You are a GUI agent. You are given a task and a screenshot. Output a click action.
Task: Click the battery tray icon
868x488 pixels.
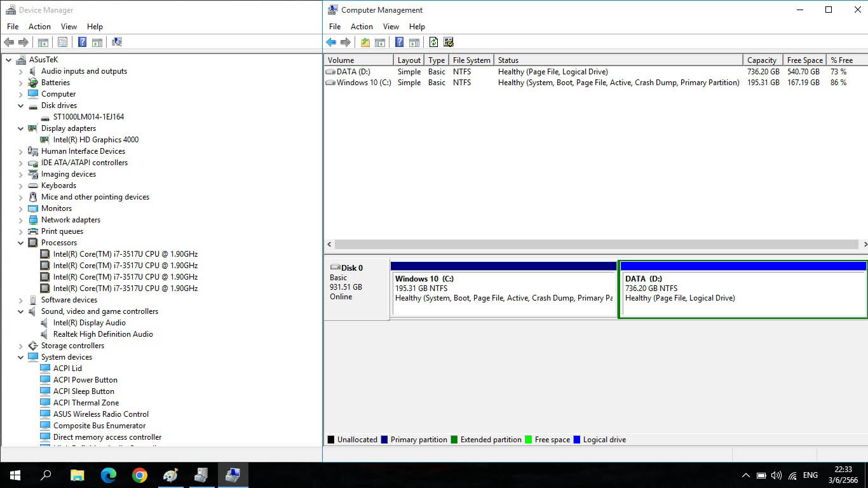tap(761, 475)
